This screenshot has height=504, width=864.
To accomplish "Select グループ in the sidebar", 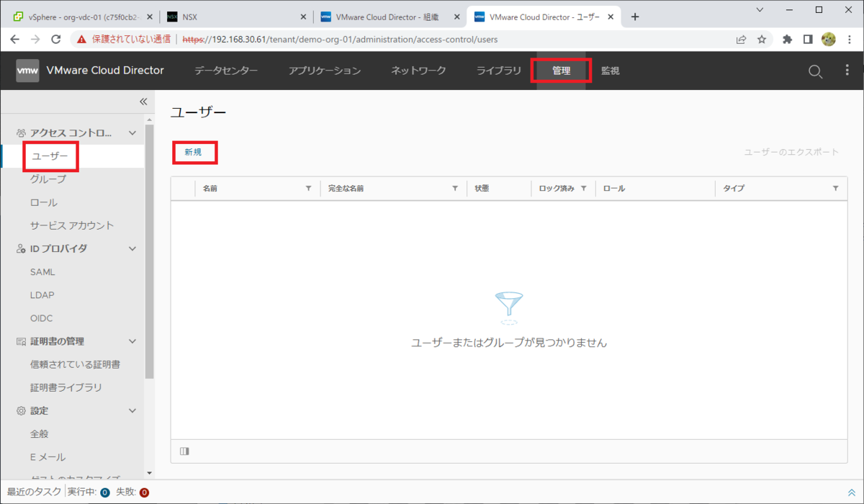I will [48, 179].
